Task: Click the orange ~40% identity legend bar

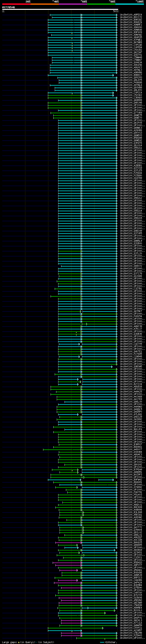Action: [45, 4]
